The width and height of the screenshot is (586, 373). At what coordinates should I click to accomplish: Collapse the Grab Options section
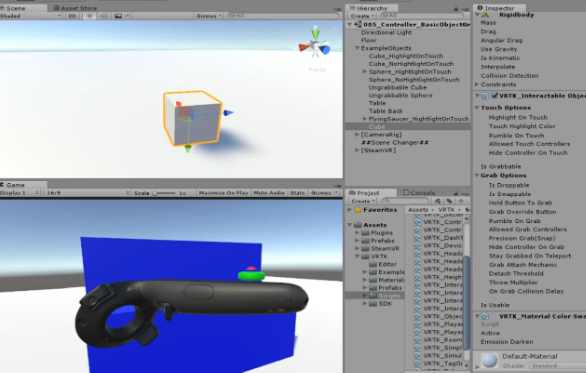(x=477, y=175)
